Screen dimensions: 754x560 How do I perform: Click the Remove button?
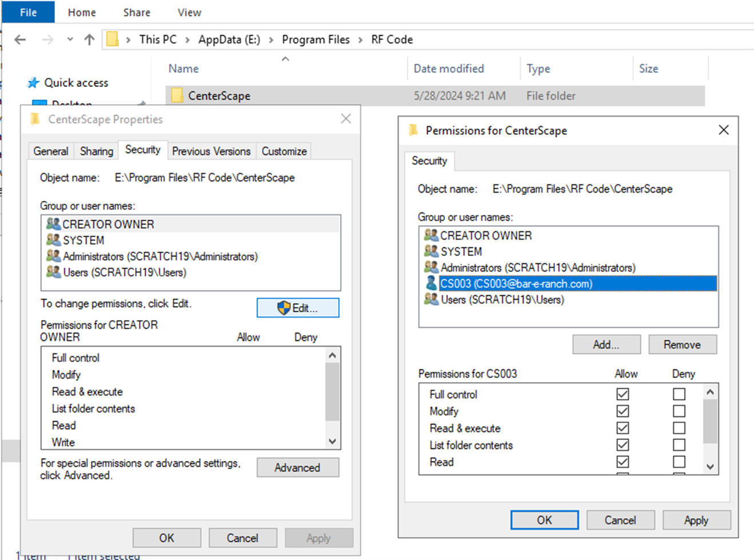pos(682,344)
